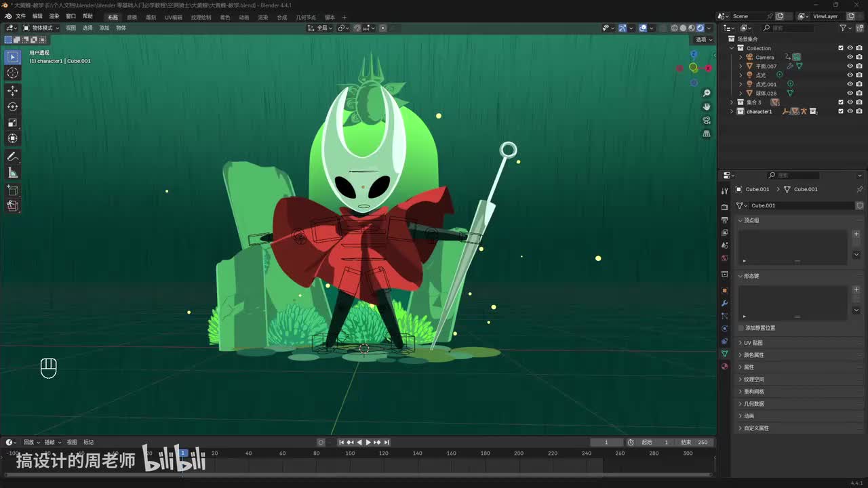This screenshot has height=488, width=868.
Task: Click the zoom magnifier viewport icon
Action: pyautogui.click(x=707, y=94)
